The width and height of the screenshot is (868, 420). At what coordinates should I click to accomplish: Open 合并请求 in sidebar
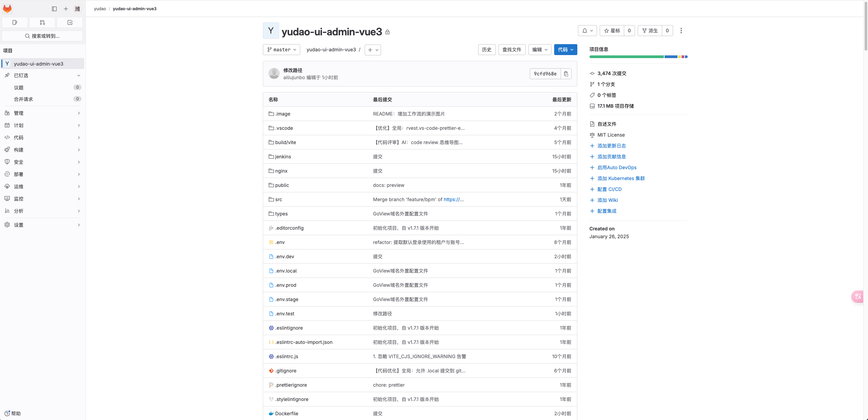[x=43, y=99]
